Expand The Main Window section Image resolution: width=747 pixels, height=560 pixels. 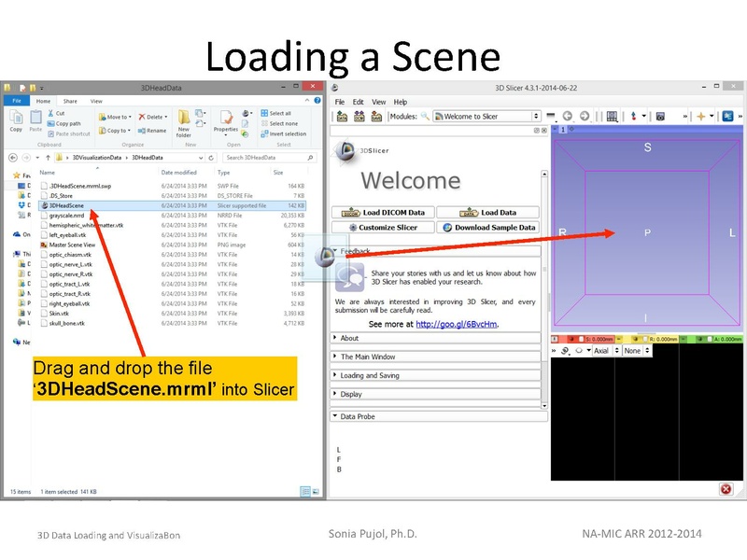pos(436,357)
